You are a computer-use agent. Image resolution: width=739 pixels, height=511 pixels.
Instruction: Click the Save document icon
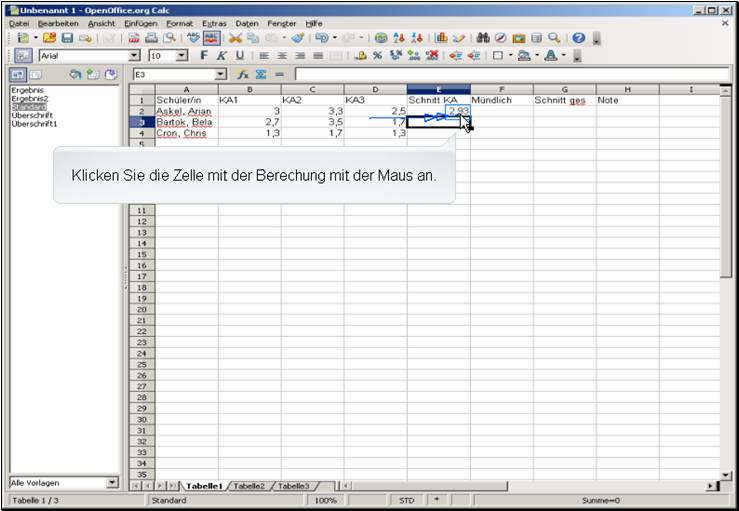pyautogui.click(x=67, y=37)
